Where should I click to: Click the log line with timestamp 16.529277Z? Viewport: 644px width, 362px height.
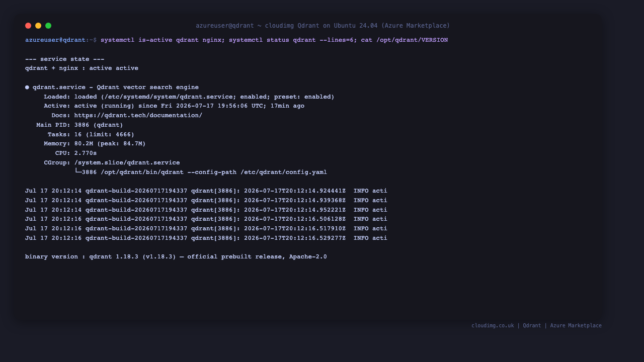click(206, 238)
